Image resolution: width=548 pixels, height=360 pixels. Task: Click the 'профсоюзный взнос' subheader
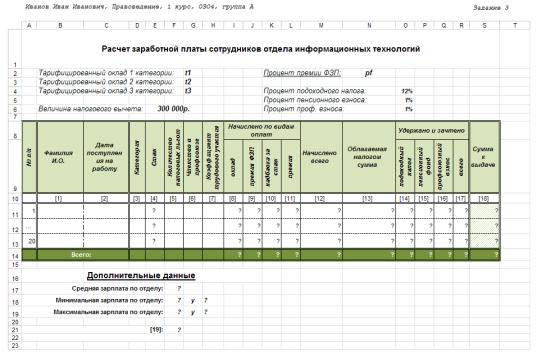443,166
